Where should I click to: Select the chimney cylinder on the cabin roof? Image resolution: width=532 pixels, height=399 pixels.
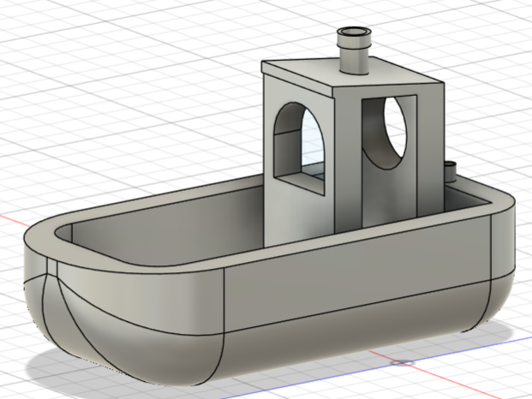coord(354,51)
